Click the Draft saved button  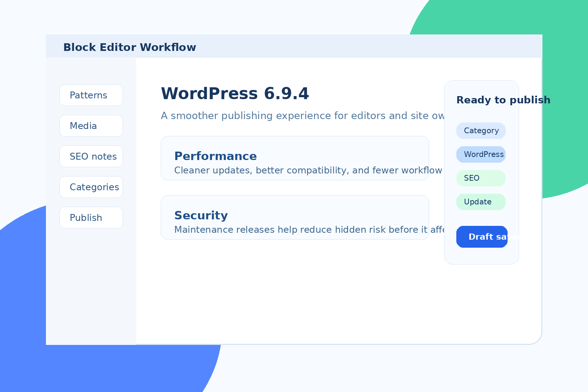(x=482, y=237)
